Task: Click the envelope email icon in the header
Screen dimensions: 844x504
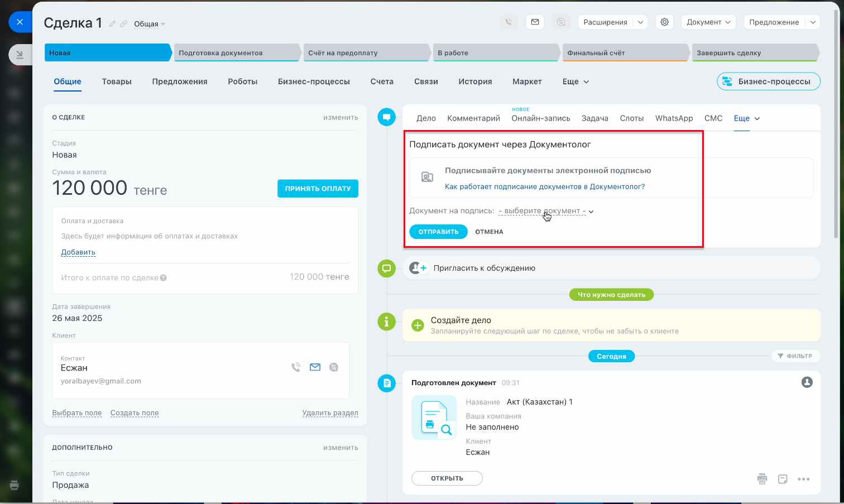Action: [x=535, y=22]
